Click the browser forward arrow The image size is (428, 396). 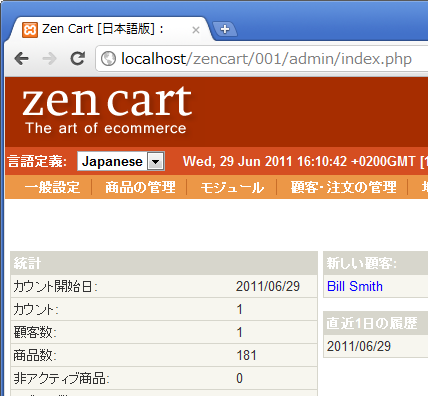50,59
